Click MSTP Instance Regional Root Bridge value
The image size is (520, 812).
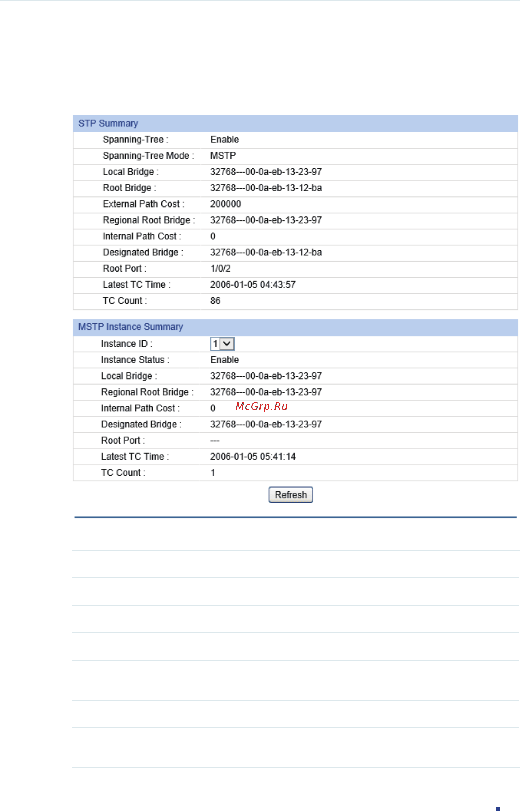click(266, 392)
